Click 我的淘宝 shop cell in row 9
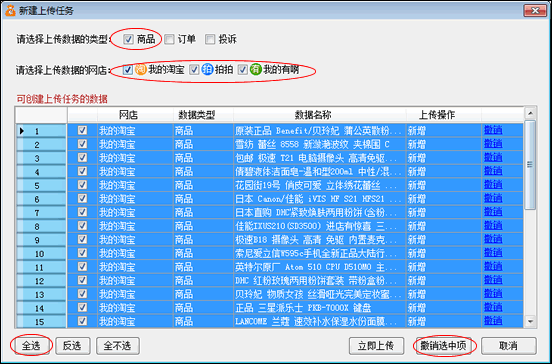Screen dimensions: 552x364 [x=135, y=240]
